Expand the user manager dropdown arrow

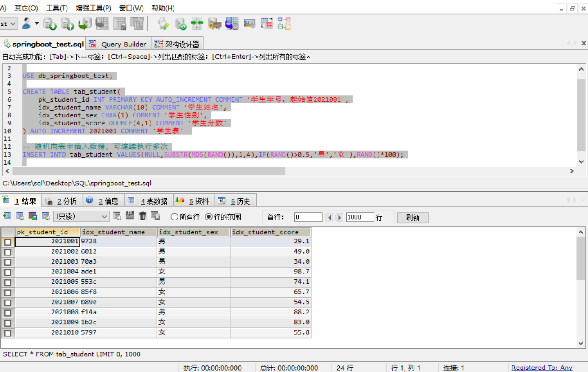click(36, 23)
